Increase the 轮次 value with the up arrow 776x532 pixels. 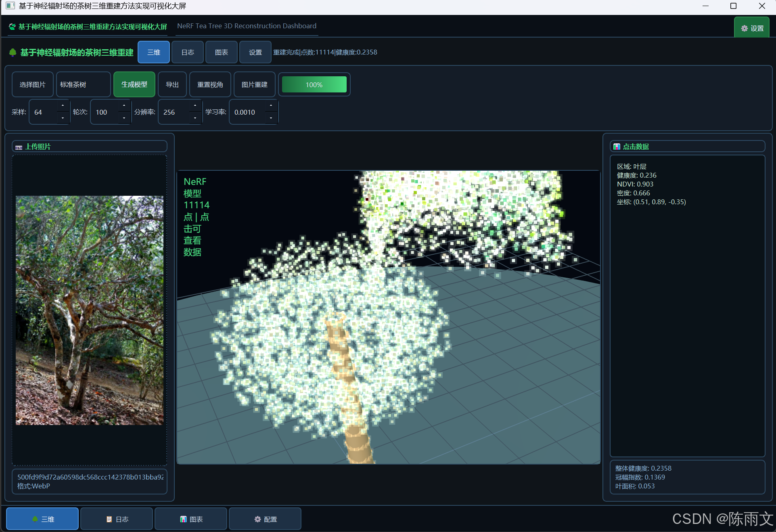pos(124,106)
